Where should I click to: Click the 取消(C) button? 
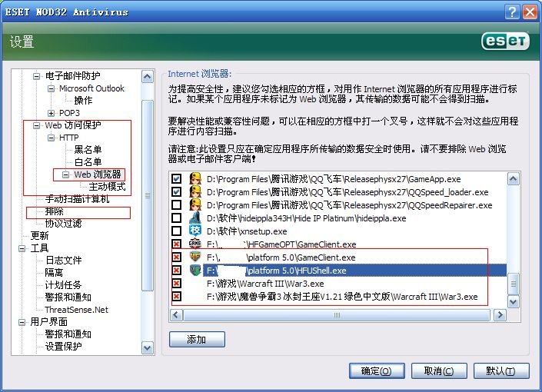click(439, 371)
